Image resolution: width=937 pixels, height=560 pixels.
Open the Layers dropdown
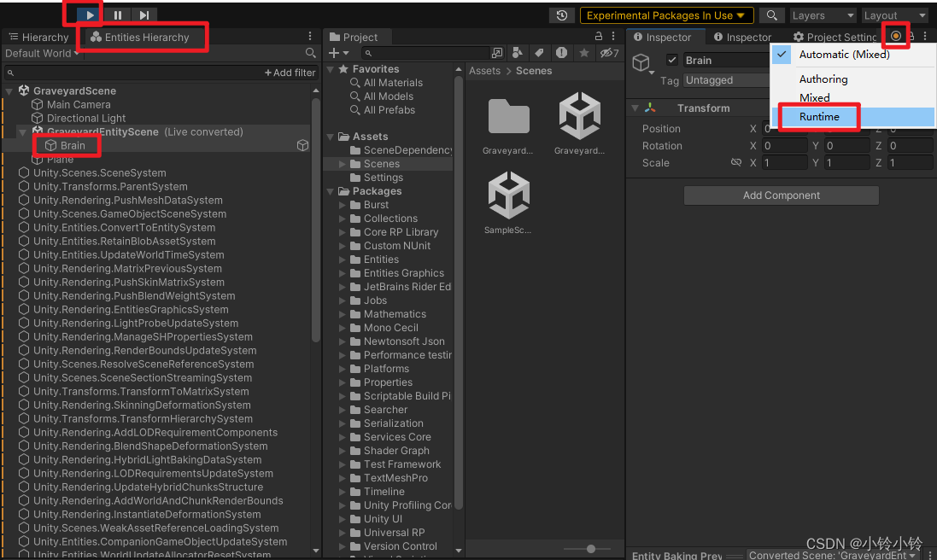(823, 15)
